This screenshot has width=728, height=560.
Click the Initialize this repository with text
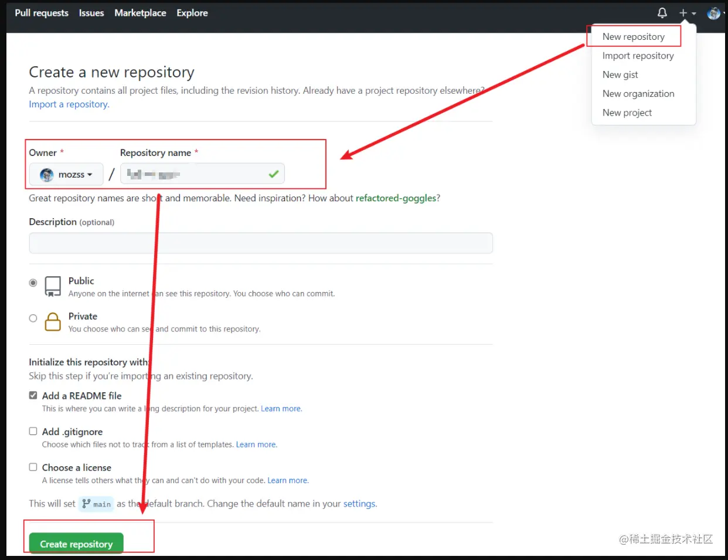pos(90,362)
